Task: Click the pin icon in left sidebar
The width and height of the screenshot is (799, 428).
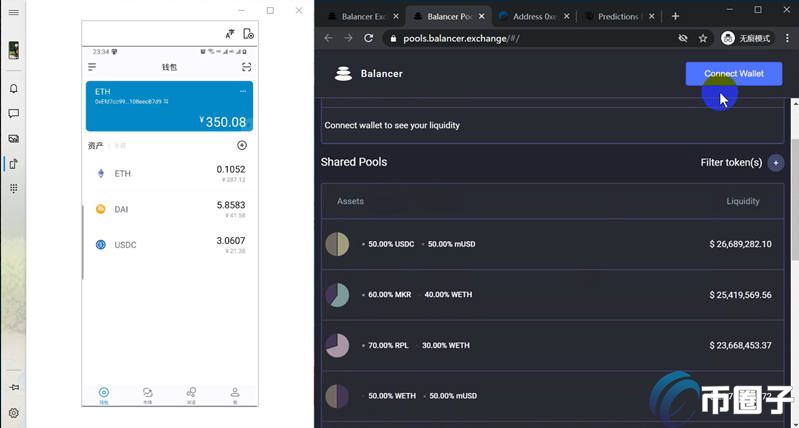Action: coord(14,388)
